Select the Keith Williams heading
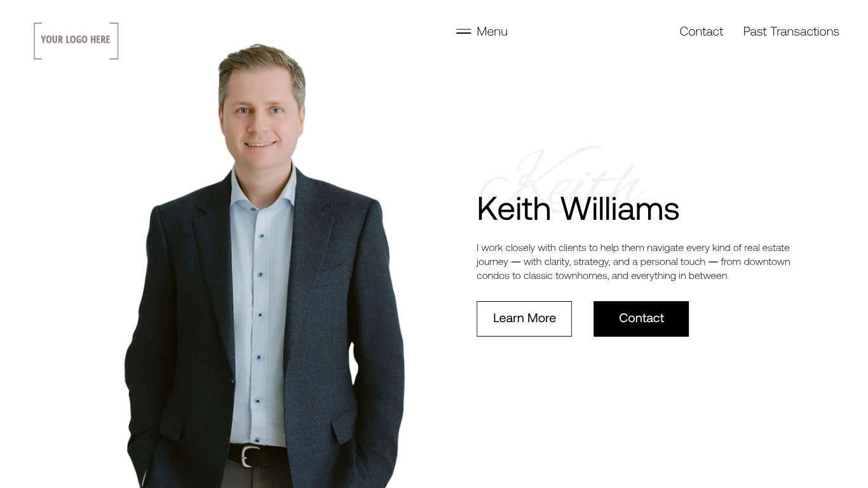Viewport: 868px width, 488px height. point(578,209)
